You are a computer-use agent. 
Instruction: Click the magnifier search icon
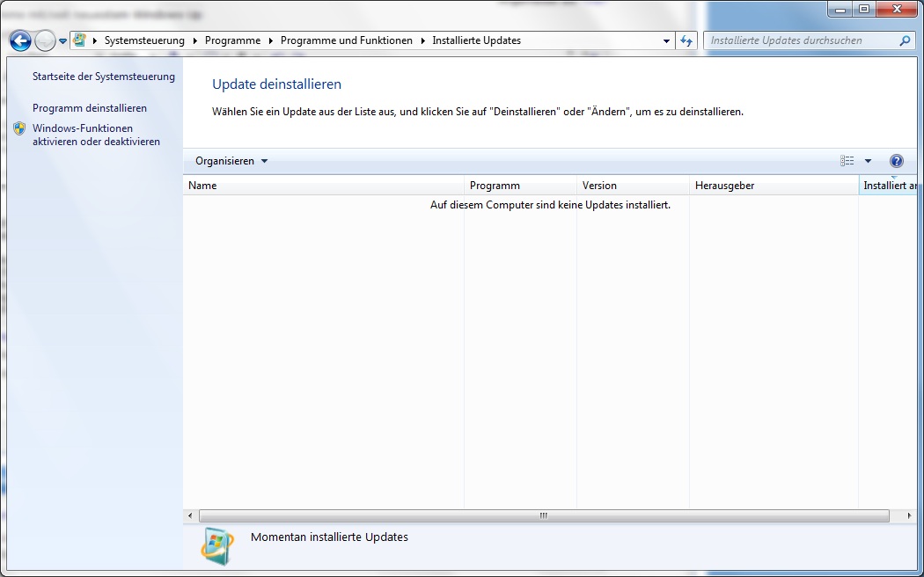[x=906, y=40]
